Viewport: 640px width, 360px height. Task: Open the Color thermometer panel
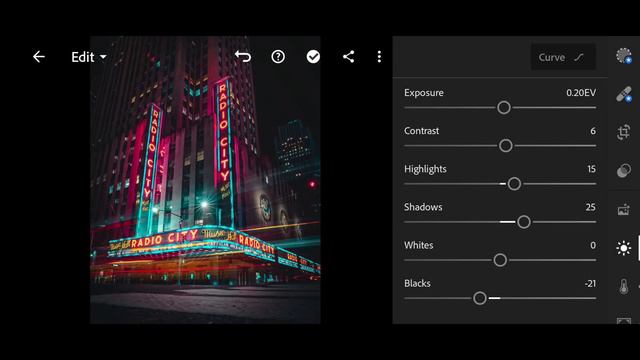coord(623,286)
